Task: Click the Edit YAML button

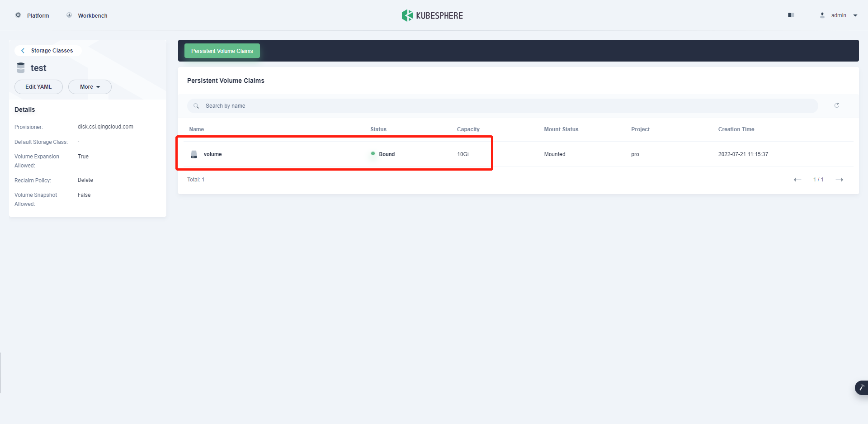Action: [38, 87]
